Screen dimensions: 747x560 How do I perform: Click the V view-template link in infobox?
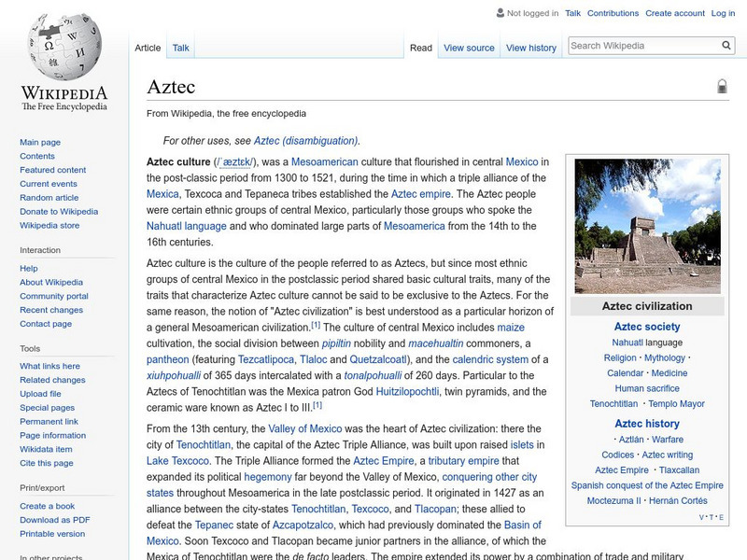pyautogui.click(x=701, y=517)
